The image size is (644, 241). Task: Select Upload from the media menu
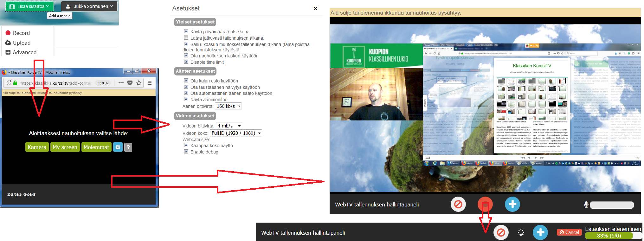tap(22, 43)
